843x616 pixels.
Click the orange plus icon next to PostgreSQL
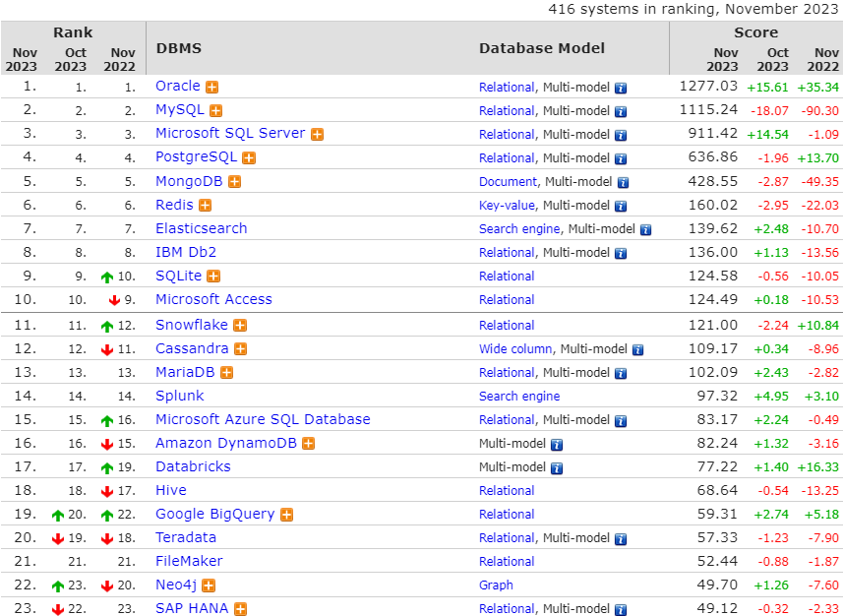pyautogui.click(x=249, y=158)
